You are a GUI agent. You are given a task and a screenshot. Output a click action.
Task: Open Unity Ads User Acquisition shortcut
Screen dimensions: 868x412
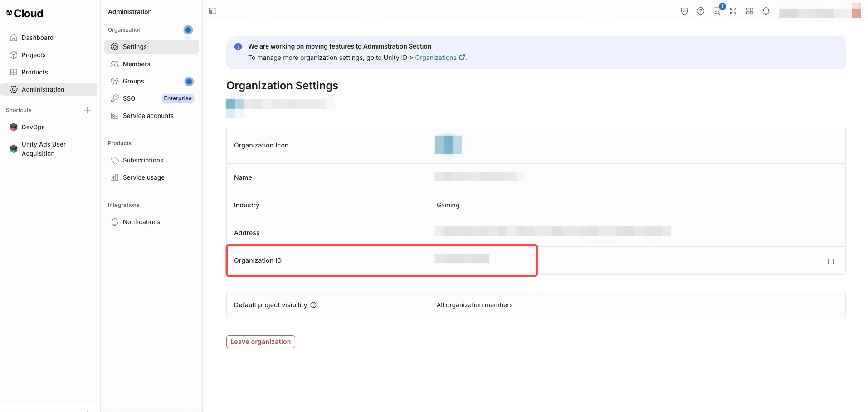pos(44,149)
